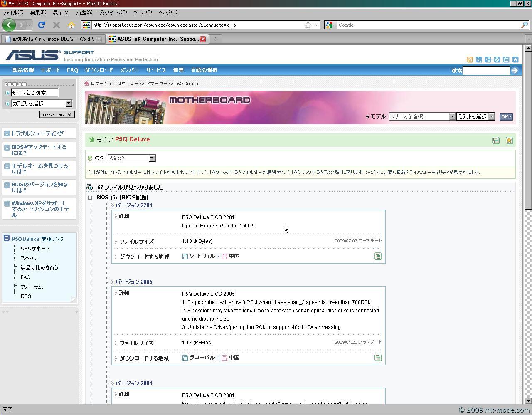Open the ブックマーク menu in menu bar
Image resolution: width=532 pixels, height=415 pixels.
click(x=112, y=12)
